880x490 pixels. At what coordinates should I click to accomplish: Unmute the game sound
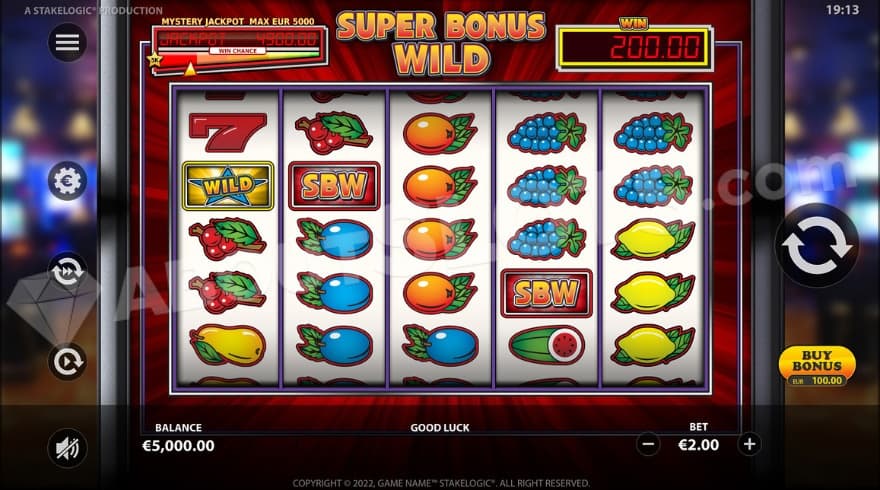point(67,448)
